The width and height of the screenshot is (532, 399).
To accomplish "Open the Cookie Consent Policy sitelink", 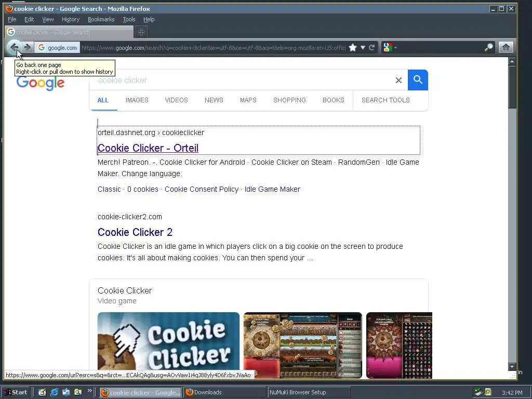I will (202, 189).
